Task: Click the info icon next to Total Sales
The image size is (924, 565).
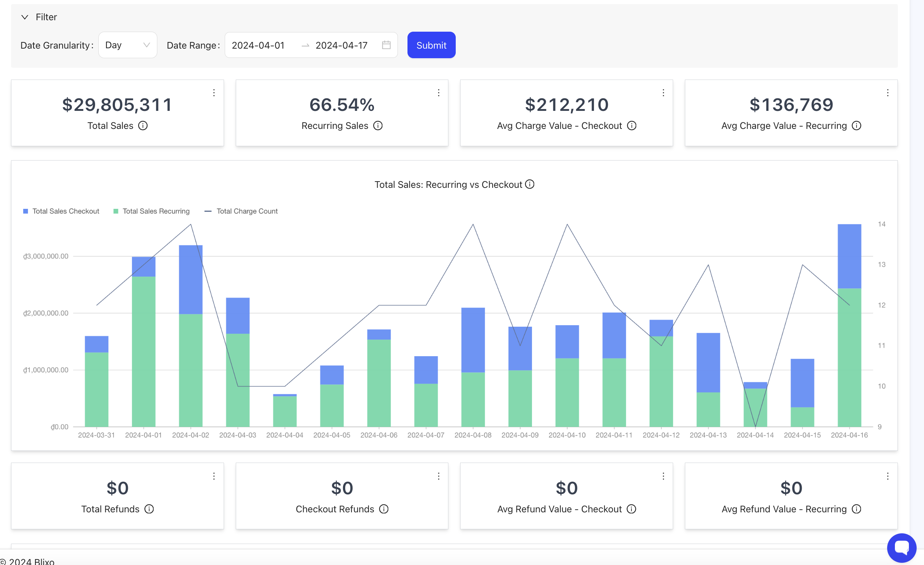Action: (143, 126)
